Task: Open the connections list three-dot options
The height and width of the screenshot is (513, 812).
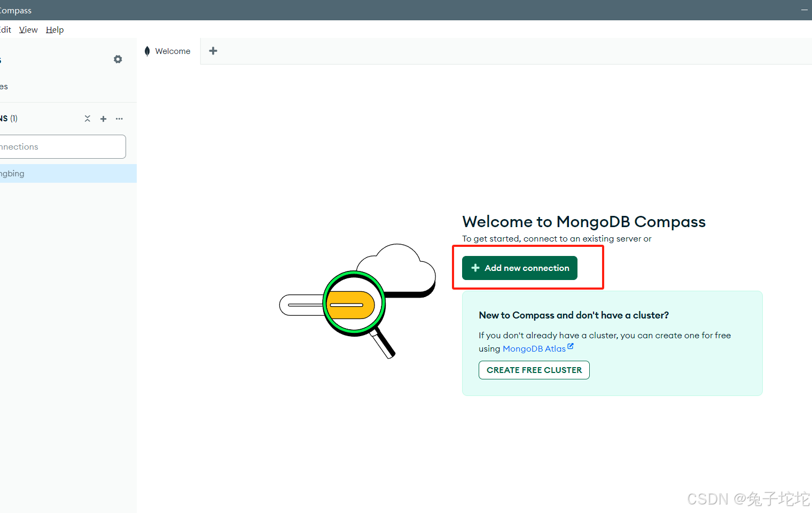Action: click(119, 119)
